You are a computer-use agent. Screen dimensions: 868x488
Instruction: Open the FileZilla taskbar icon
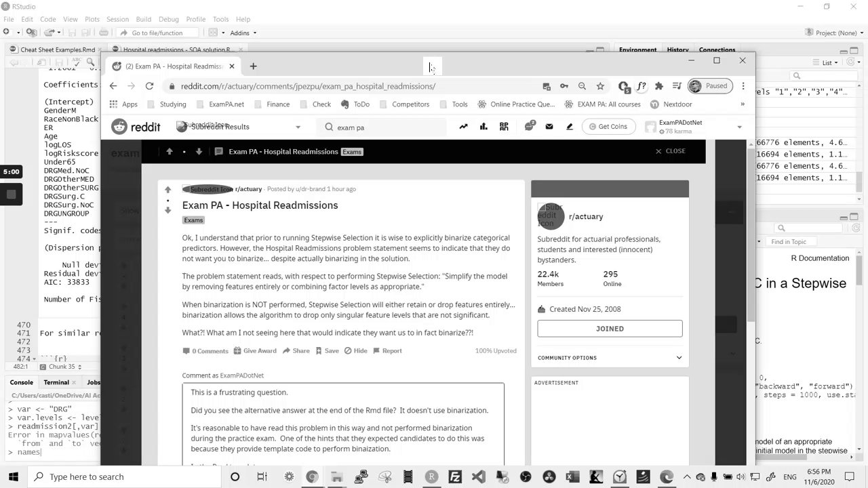455,476
